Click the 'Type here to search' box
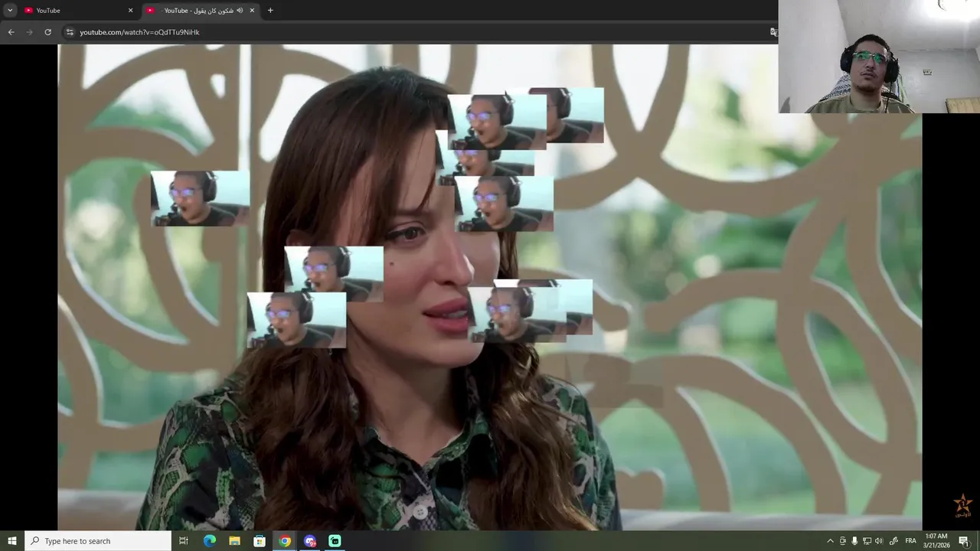This screenshot has width=980, height=551. click(x=98, y=541)
